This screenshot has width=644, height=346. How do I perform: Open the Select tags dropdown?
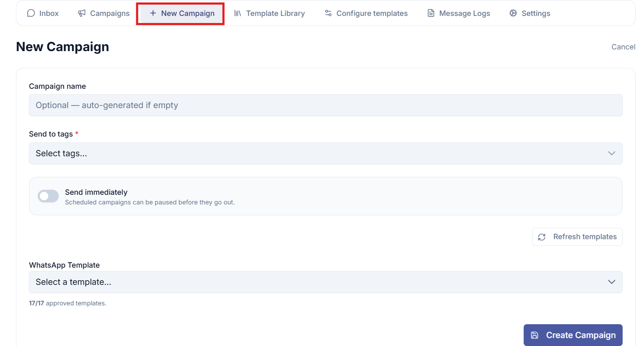pos(326,153)
